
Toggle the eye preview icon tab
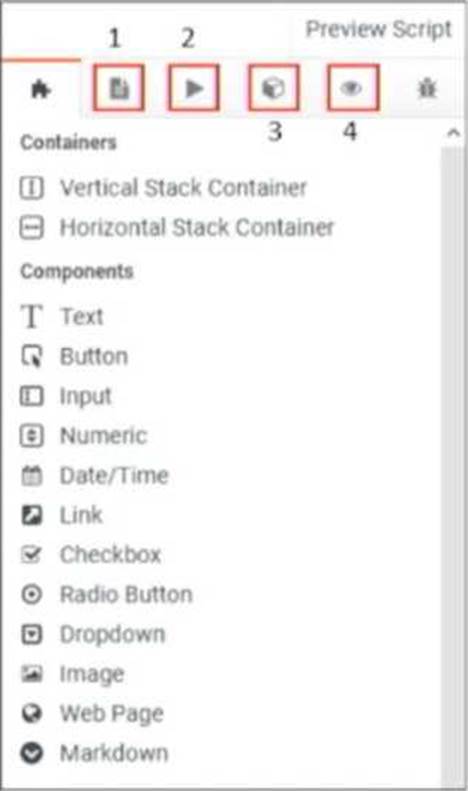pyautogui.click(x=352, y=88)
